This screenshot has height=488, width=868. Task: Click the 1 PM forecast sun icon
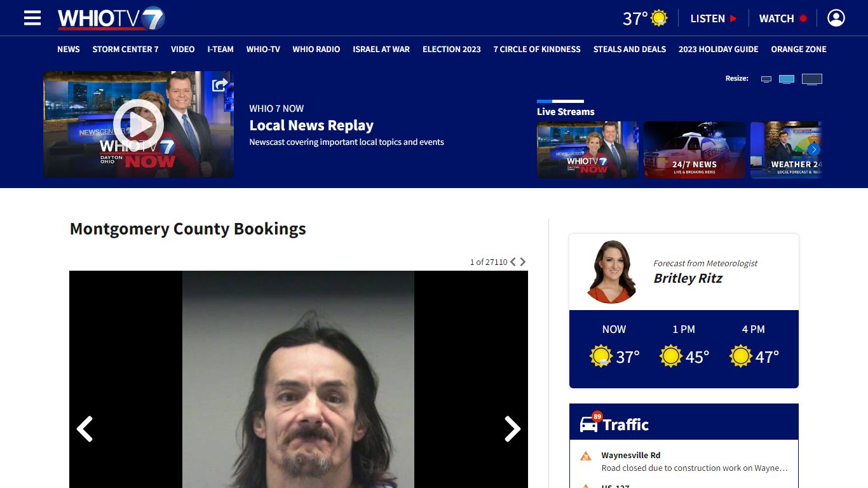pyautogui.click(x=671, y=356)
